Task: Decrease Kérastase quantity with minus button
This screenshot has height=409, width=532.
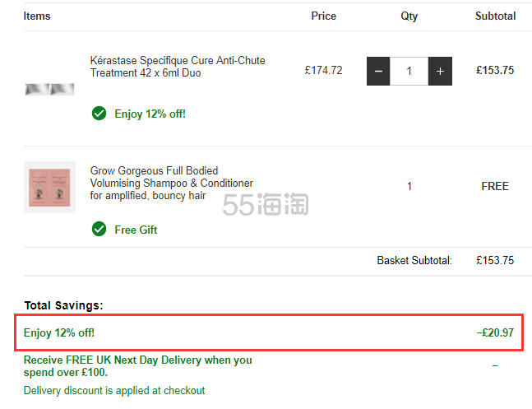Action: pos(378,72)
